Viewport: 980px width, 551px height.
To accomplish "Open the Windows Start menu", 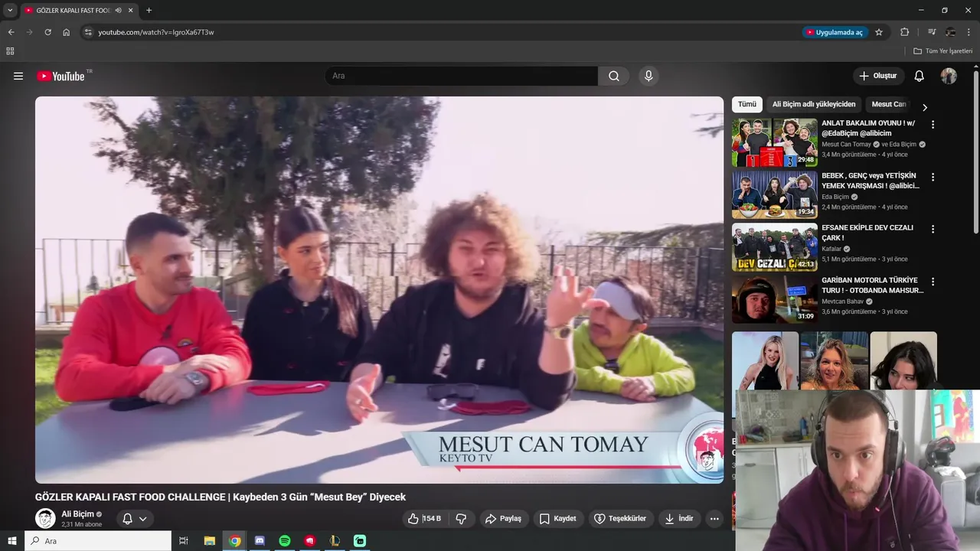I will tap(11, 541).
